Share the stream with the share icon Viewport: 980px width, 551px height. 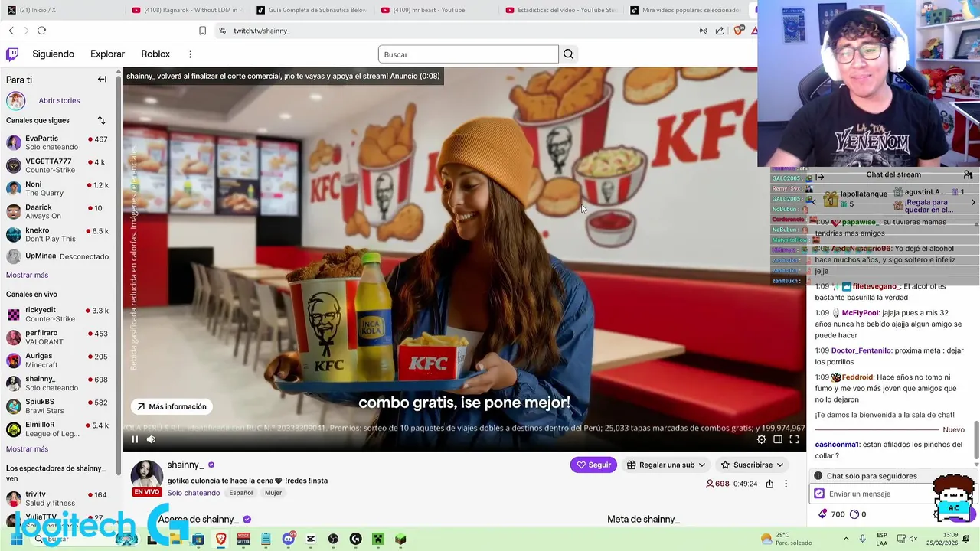(x=769, y=484)
